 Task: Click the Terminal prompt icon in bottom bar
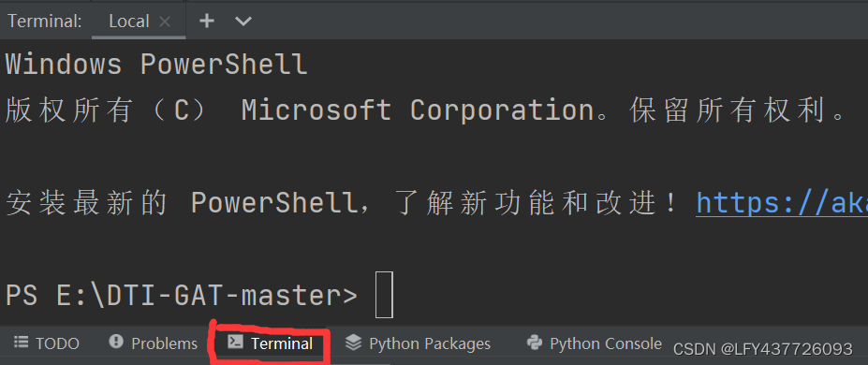[x=236, y=342]
